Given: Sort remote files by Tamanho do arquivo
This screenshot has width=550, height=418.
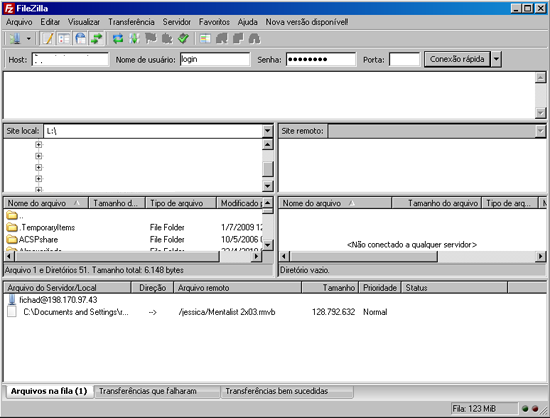Looking at the screenshot, I should [x=436, y=203].
